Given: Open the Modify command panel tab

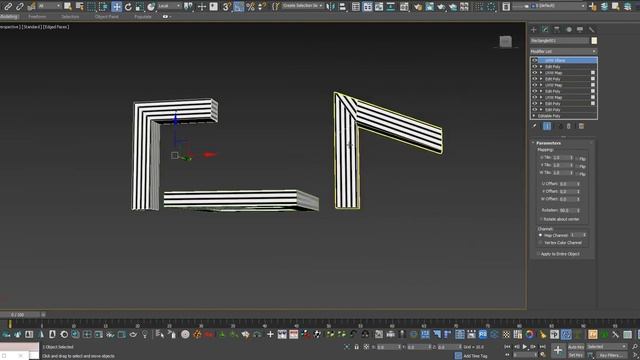Looking at the screenshot, I should [x=545, y=29].
